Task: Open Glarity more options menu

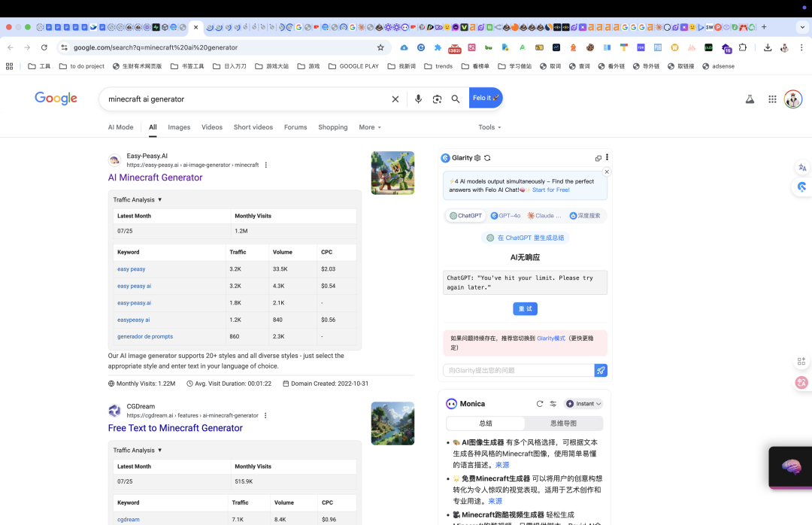Action: click(607, 157)
